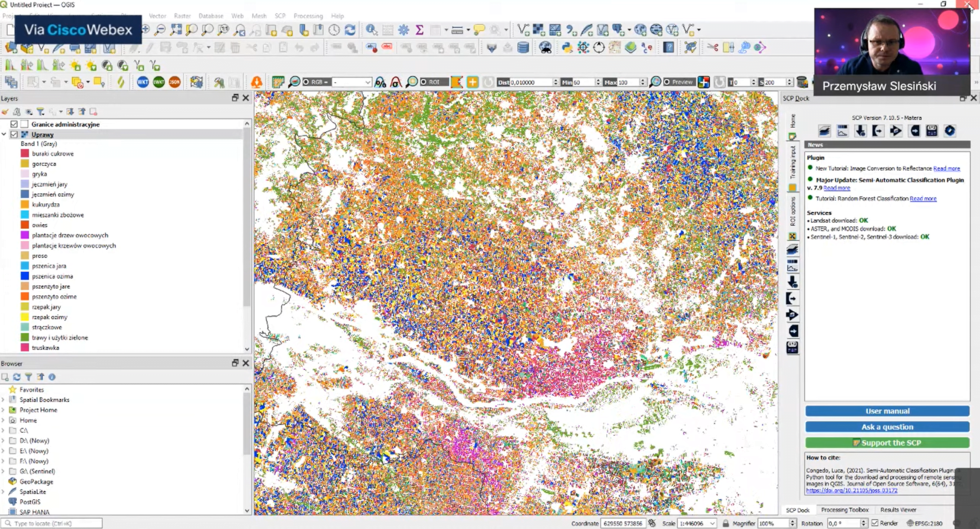Viewport: 980px width, 529px height.
Task: Open the Scale dropdown in status bar
Action: [x=712, y=523]
